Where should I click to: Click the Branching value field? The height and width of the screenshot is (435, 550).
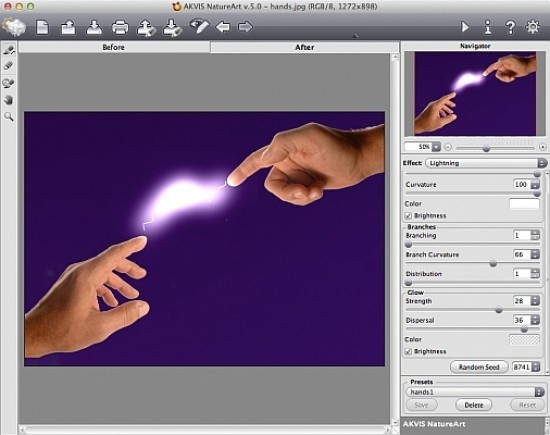click(521, 235)
